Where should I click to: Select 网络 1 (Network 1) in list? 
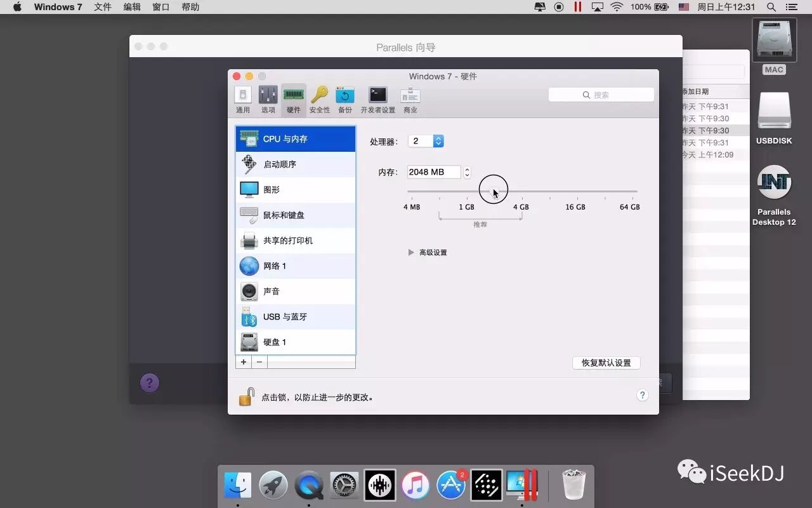coord(296,266)
